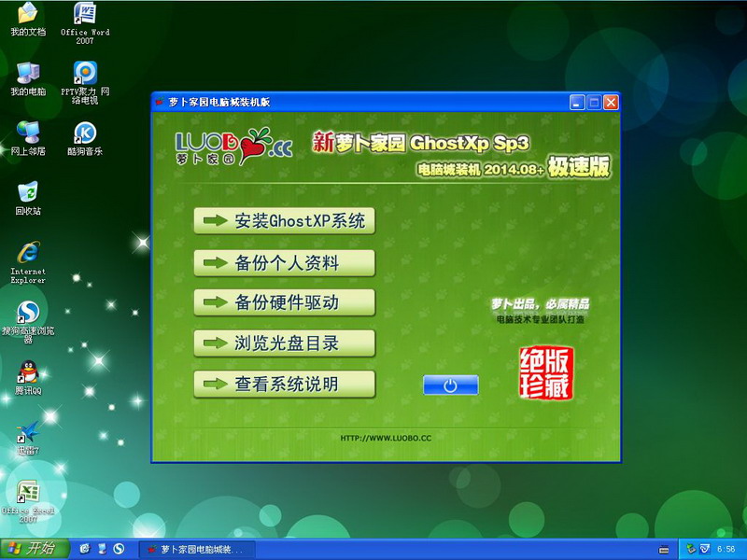Viewport: 747px width, 560px height.
Task: Click the shield tray icon
Action: point(705,549)
